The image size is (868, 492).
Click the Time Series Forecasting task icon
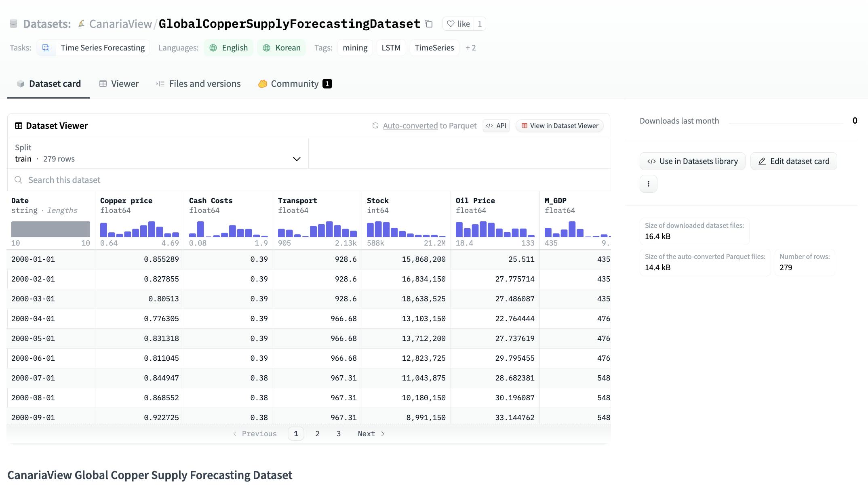click(x=46, y=48)
